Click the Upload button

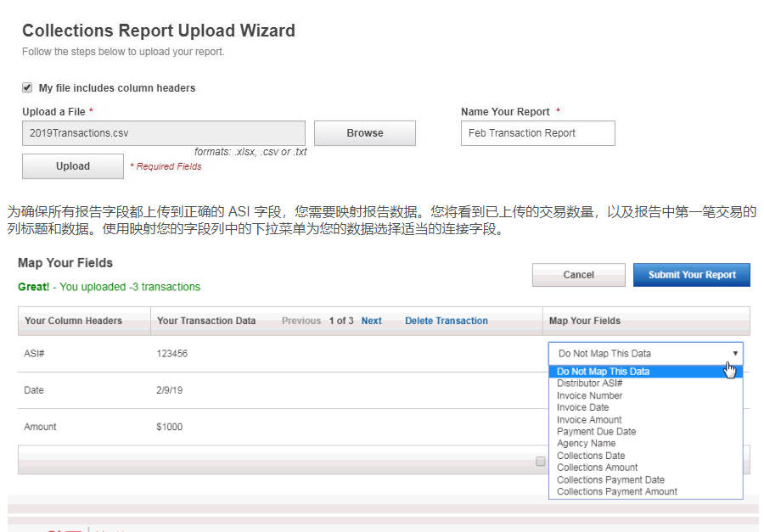click(x=72, y=165)
